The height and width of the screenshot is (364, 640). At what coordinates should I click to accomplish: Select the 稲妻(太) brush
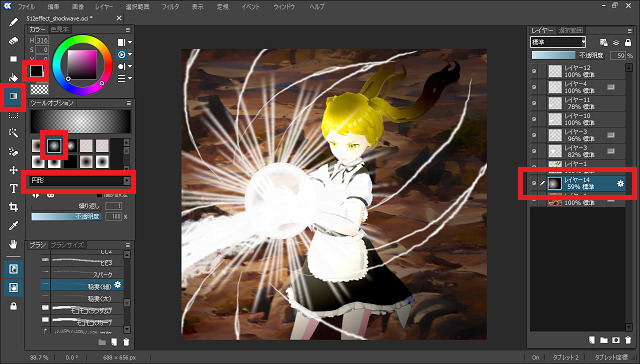(82, 299)
